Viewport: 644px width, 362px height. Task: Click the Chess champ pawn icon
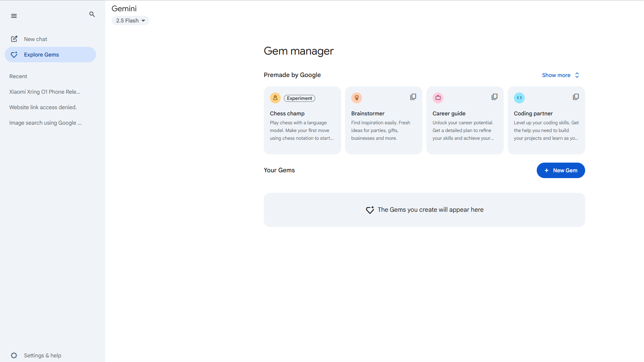pyautogui.click(x=275, y=98)
